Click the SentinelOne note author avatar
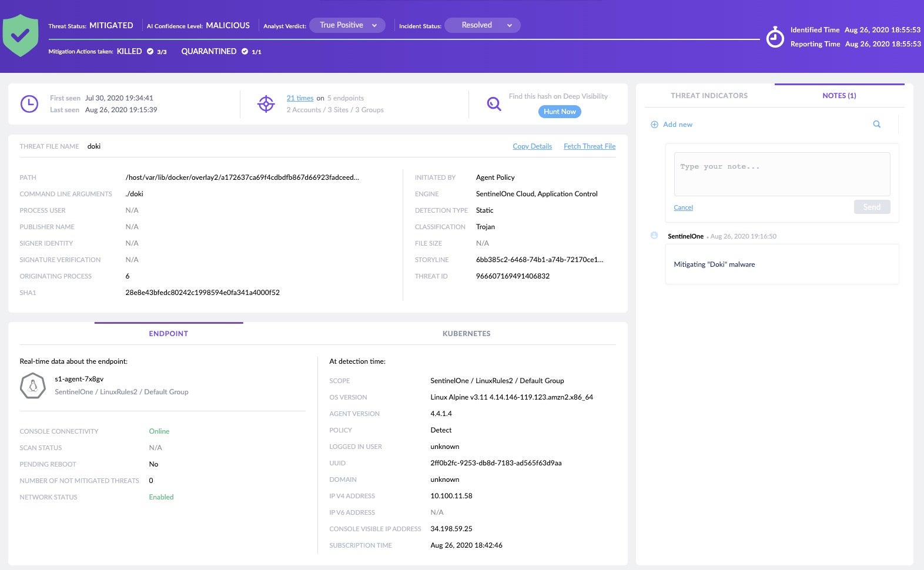Image resolution: width=924 pixels, height=570 pixels. pyautogui.click(x=654, y=236)
